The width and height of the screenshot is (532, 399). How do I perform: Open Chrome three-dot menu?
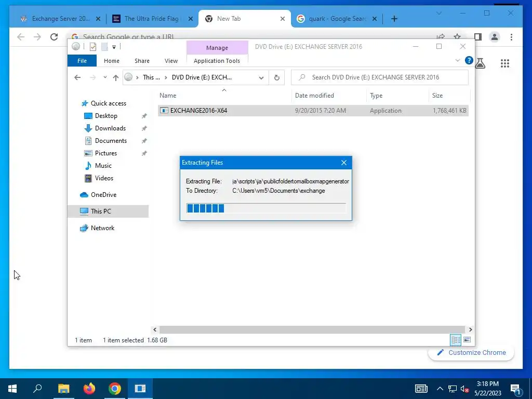tap(511, 37)
